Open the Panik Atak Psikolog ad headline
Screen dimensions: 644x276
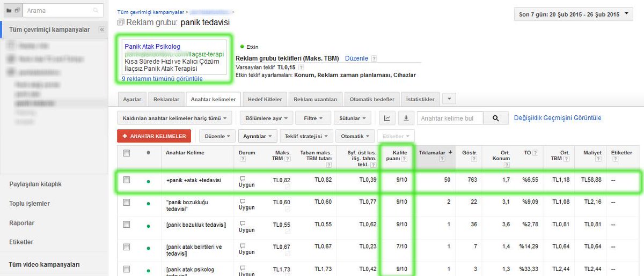tap(152, 47)
